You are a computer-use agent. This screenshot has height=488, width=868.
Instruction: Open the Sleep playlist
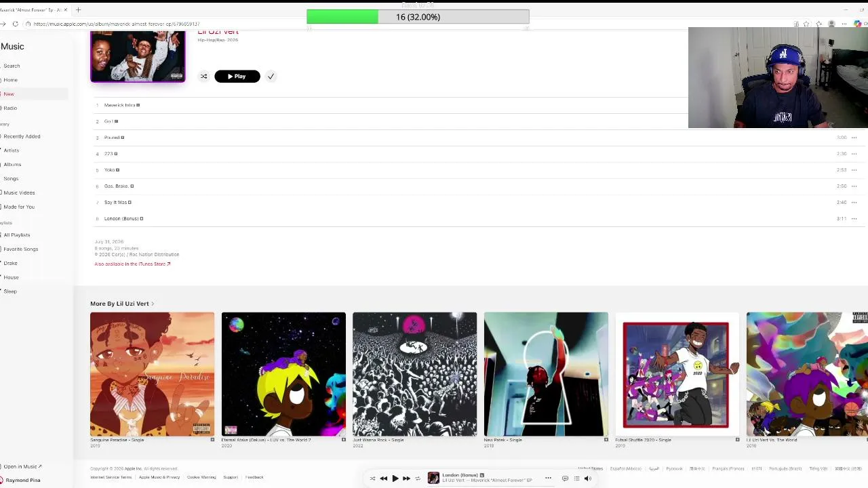click(x=10, y=291)
